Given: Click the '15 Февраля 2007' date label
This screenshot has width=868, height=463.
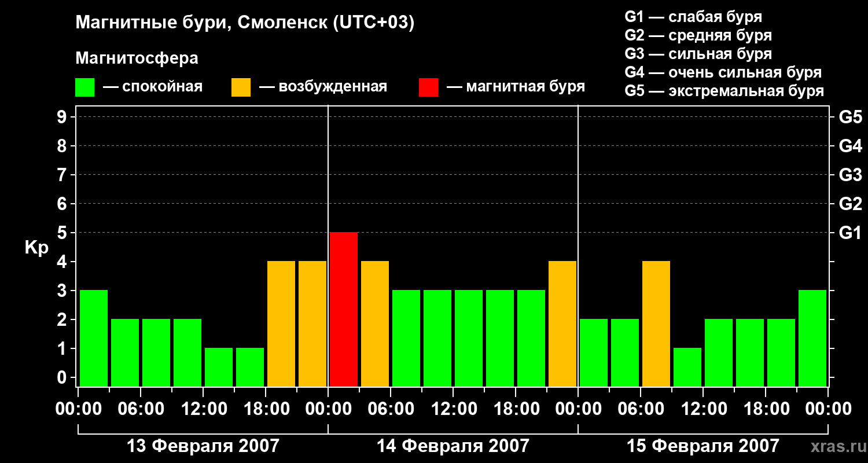Looking at the screenshot, I should [703, 446].
